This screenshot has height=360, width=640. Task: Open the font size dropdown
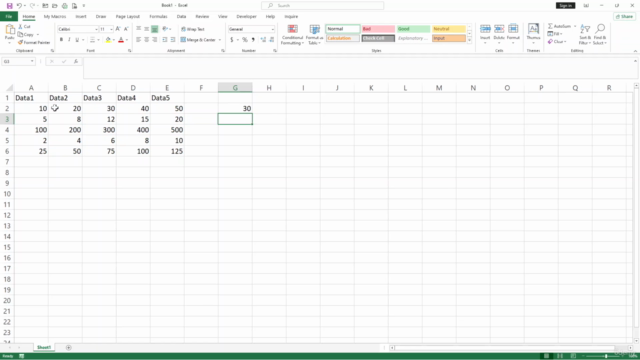click(111, 29)
